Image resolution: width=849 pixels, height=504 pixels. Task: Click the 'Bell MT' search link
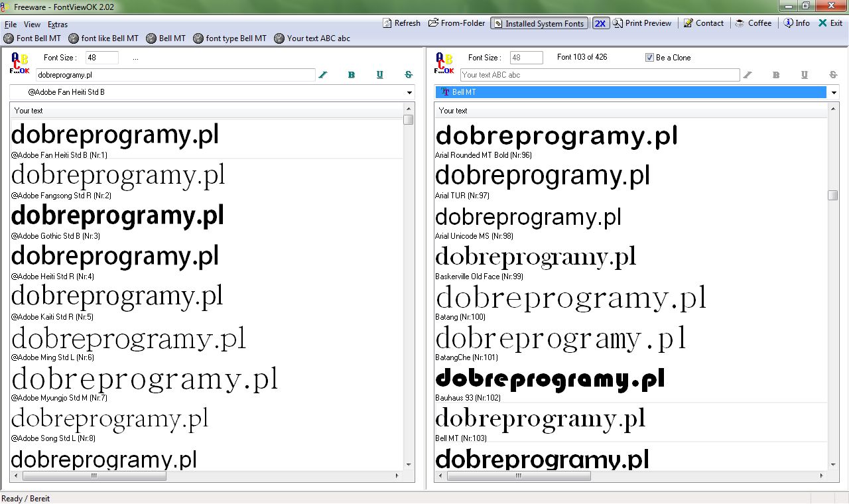click(x=166, y=38)
